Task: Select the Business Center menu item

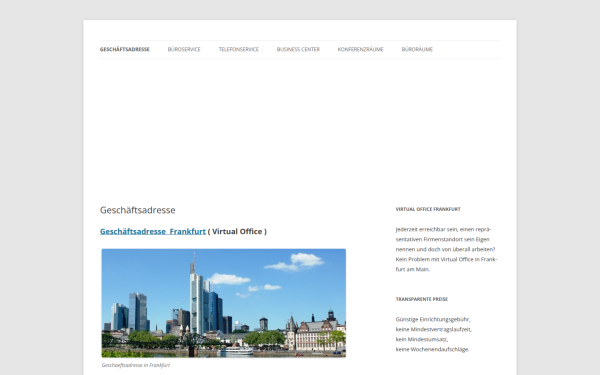Action: pos(298,49)
